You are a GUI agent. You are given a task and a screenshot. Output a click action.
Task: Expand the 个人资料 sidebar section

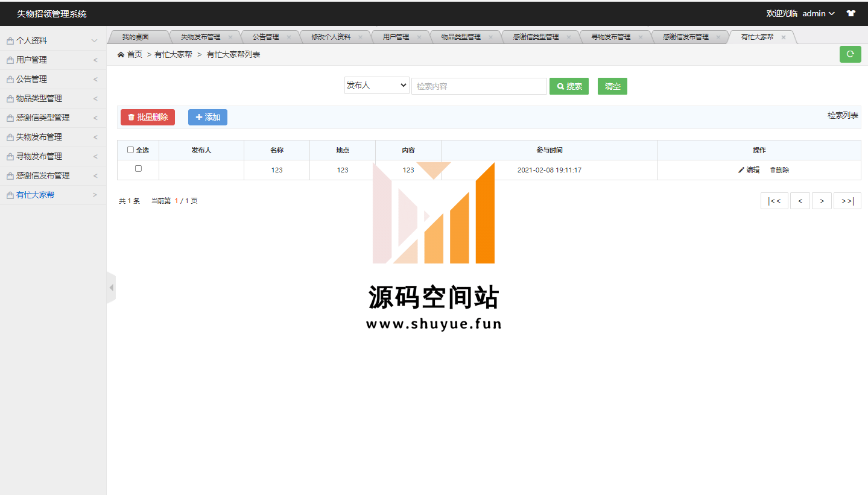(x=94, y=41)
